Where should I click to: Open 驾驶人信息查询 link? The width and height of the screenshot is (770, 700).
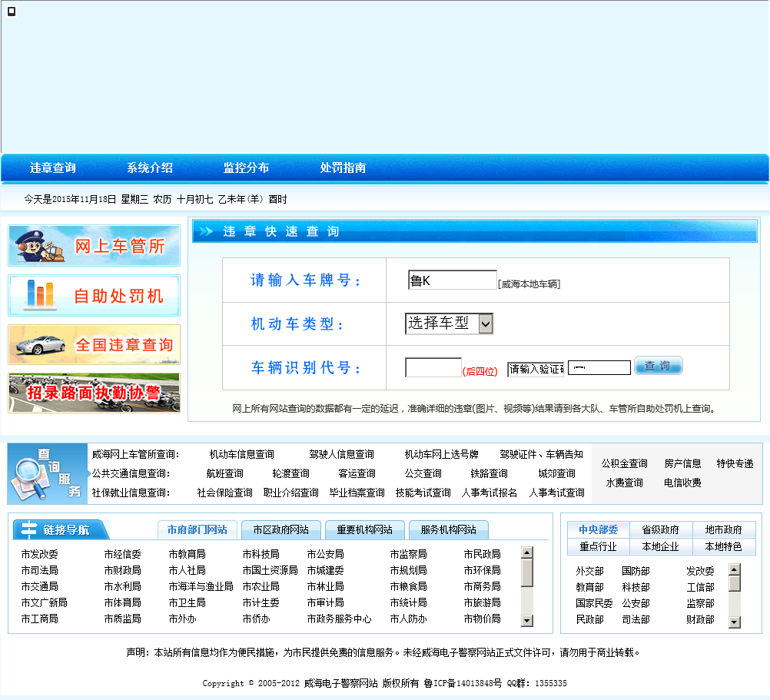(341, 455)
